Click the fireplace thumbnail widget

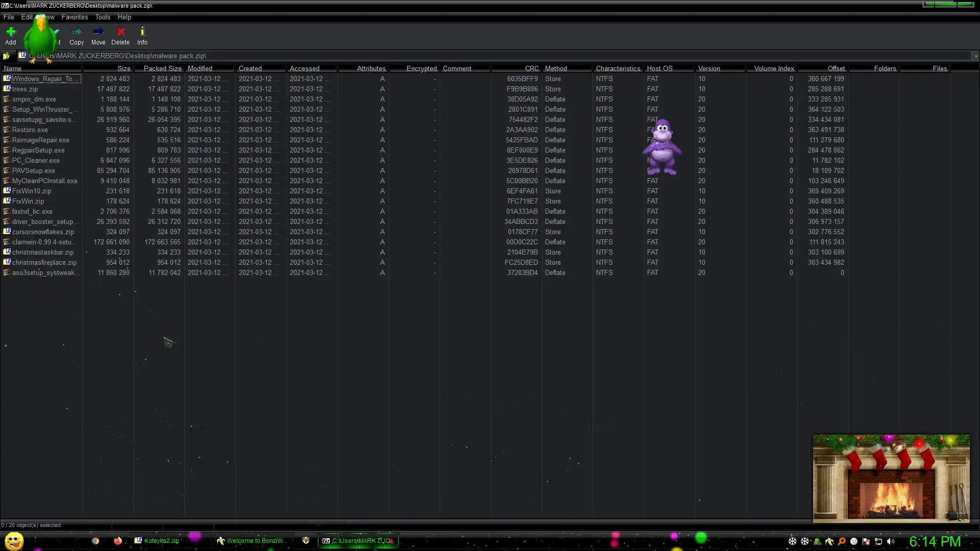tap(891, 478)
